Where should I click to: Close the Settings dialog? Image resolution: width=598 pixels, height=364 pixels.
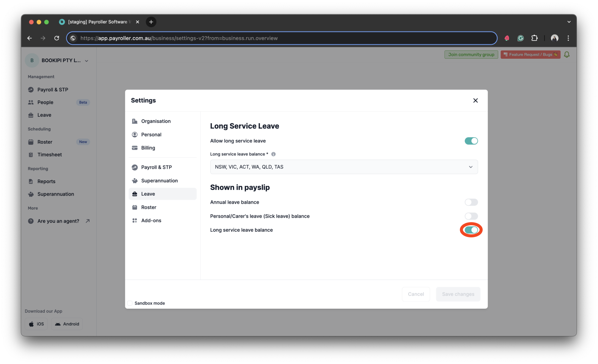click(x=475, y=100)
